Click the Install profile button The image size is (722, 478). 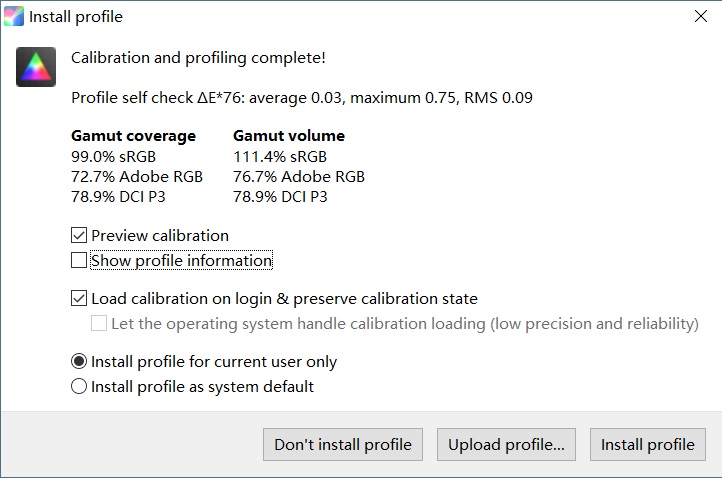pyautogui.click(x=647, y=445)
